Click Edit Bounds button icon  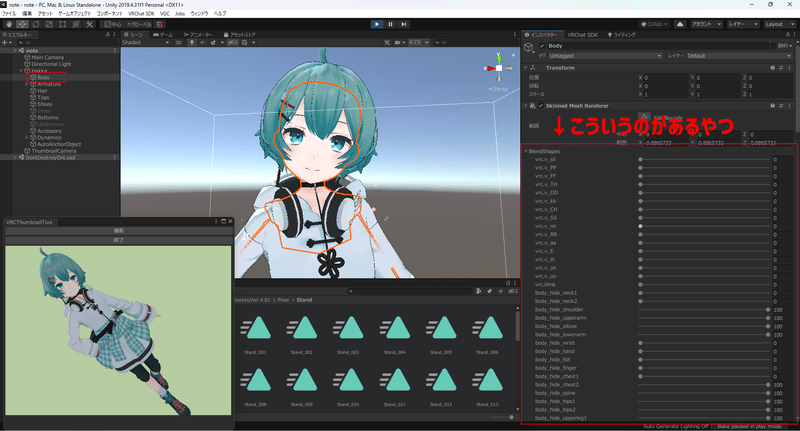[645, 117]
